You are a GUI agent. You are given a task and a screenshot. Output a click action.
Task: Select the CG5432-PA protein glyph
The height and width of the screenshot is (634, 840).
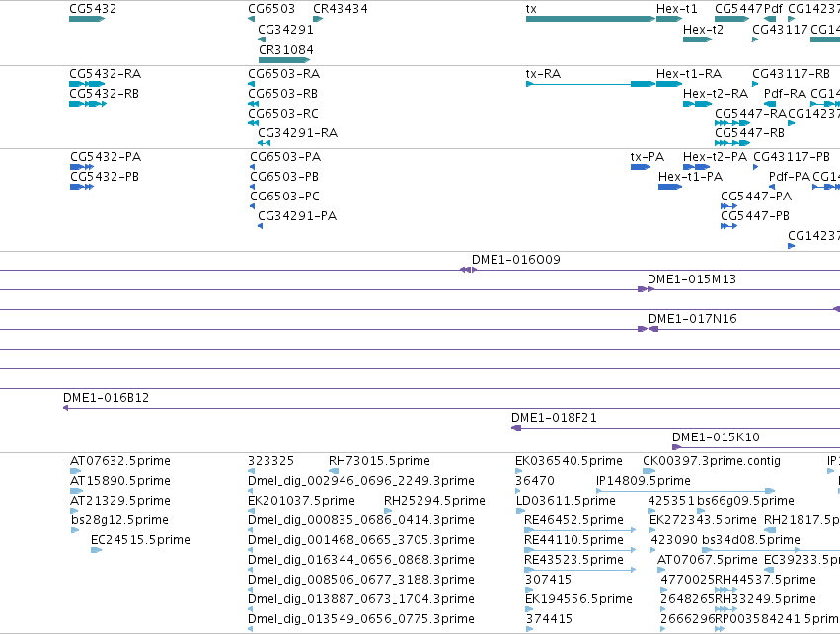coord(82,167)
